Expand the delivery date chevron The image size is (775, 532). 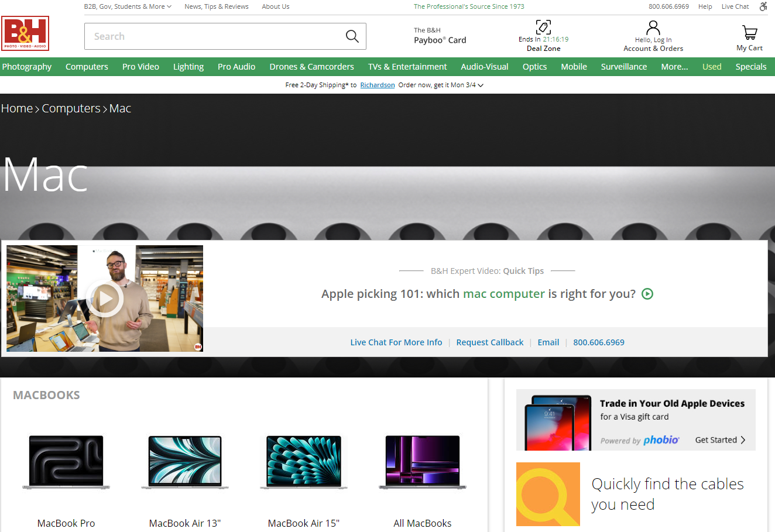tap(481, 85)
